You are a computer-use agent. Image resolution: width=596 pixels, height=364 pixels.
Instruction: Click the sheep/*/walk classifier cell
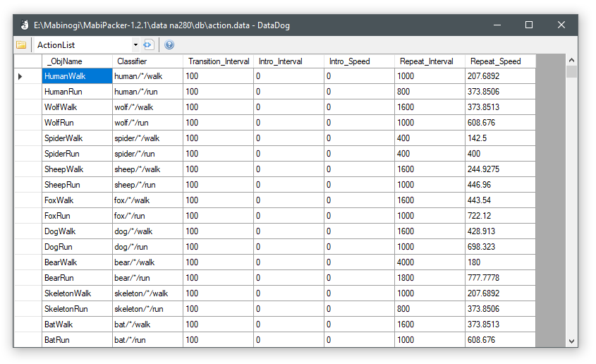(x=148, y=169)
